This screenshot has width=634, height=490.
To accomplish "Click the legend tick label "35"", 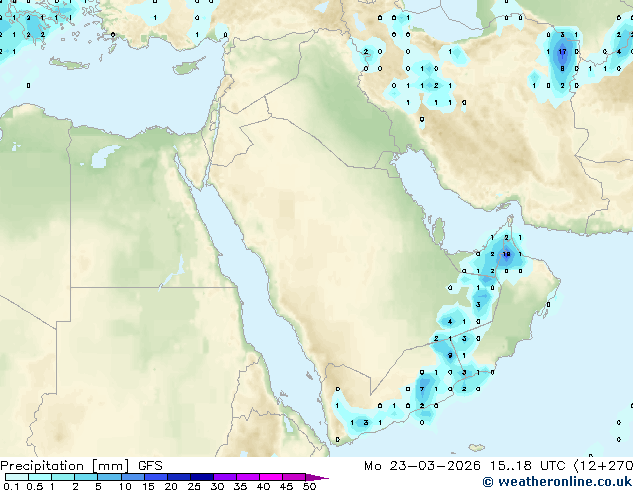I will (x=240, y=486).
